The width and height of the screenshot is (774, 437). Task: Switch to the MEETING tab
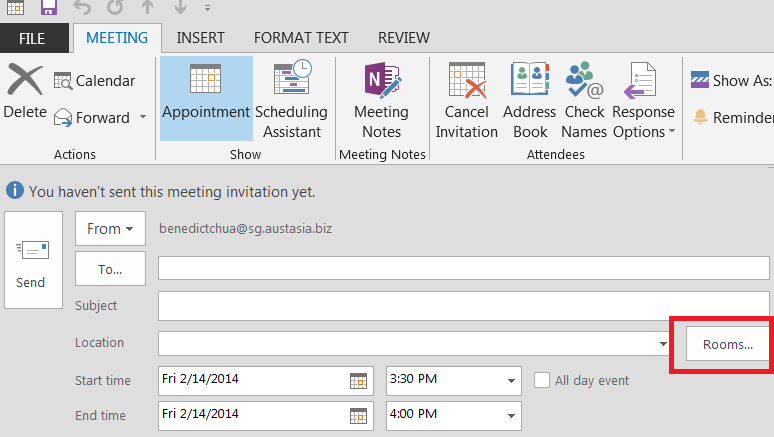coord(117,38)
